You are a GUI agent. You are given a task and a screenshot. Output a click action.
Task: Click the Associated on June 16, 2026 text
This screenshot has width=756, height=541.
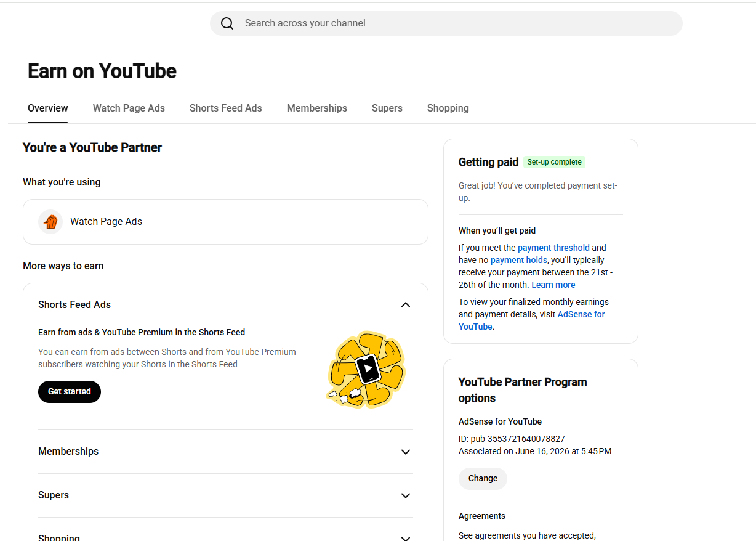click(x=535, y=451)
